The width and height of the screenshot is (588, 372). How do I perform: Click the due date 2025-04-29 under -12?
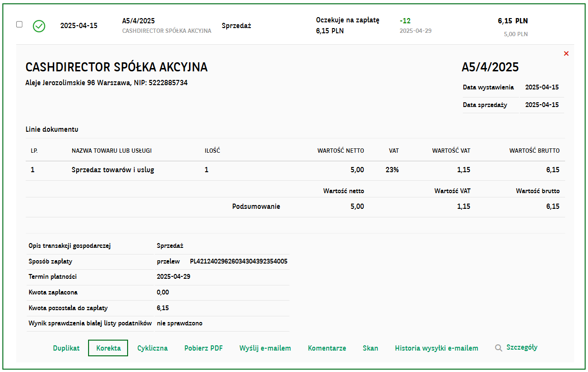coord(415,31)
